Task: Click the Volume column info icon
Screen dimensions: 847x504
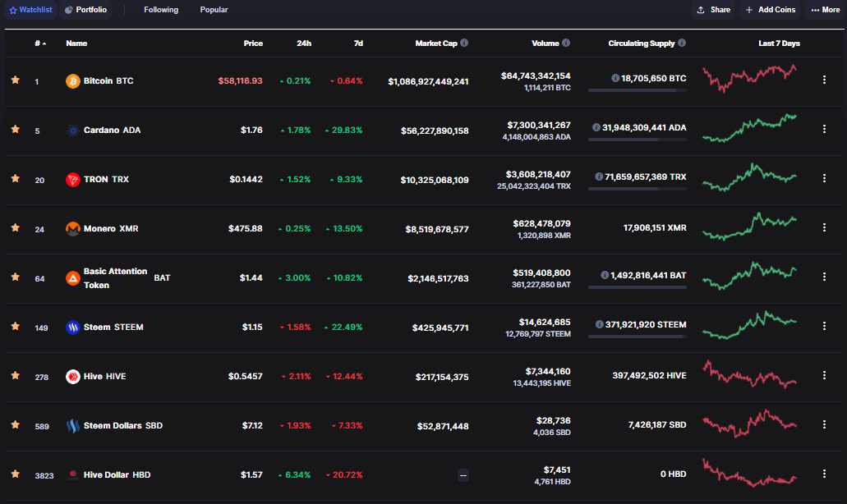Action: (566, 44)
